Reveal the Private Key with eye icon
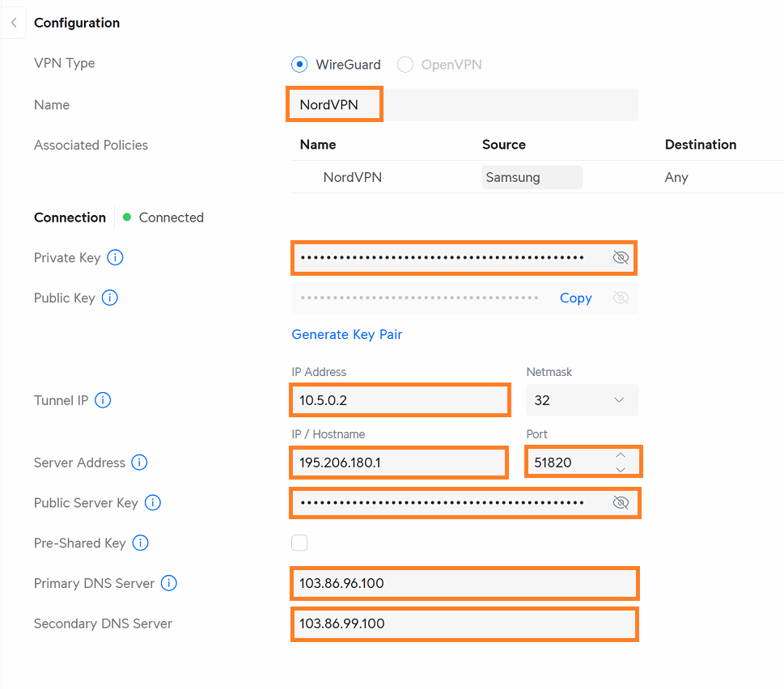 (621, 258)
